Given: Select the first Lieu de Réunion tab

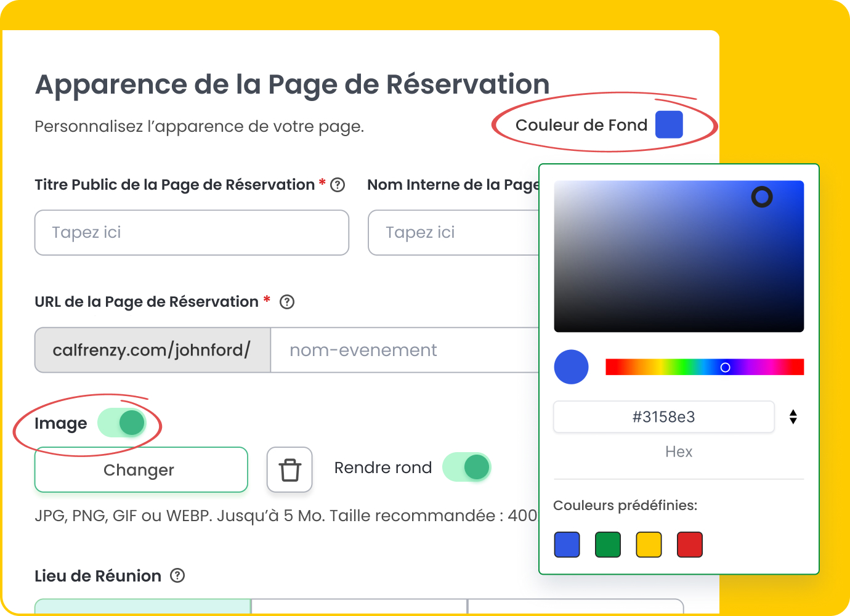Looking at the screenshot, I should coord(143,606).
